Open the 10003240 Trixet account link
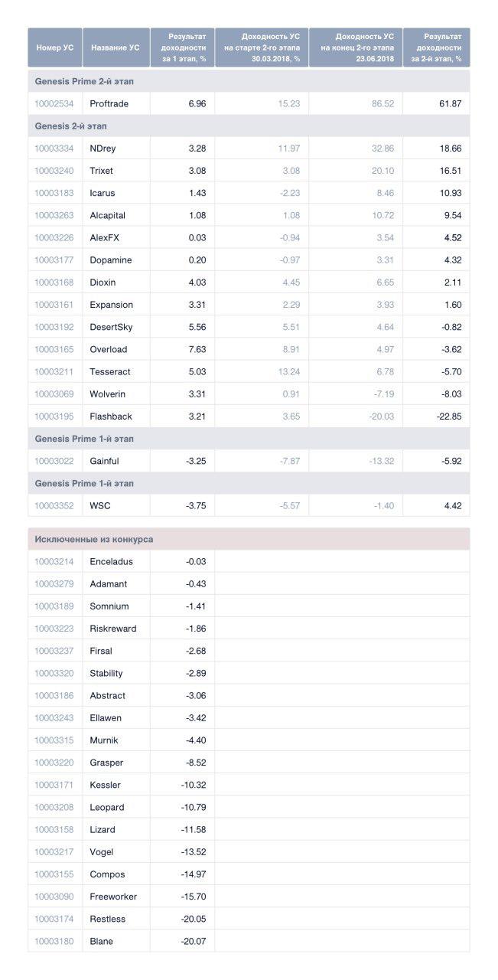 tap(54, 171)
